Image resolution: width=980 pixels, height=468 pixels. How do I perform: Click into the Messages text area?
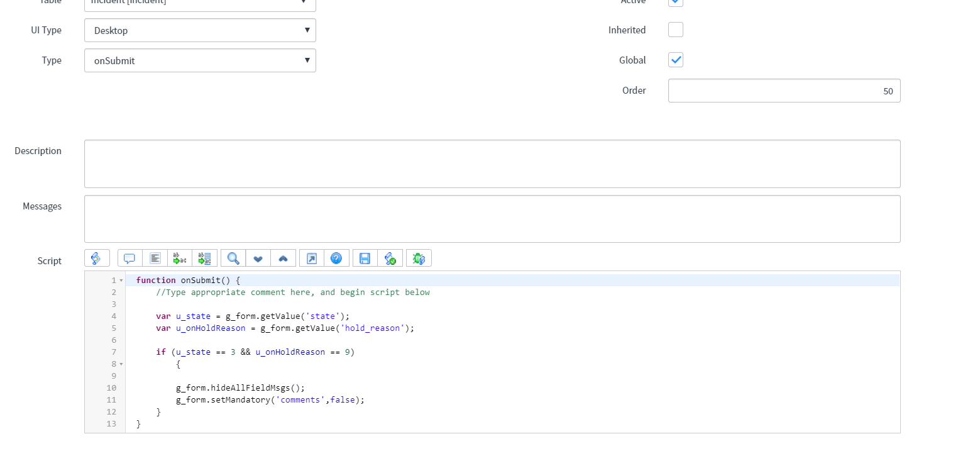click(x=492, y=219)
